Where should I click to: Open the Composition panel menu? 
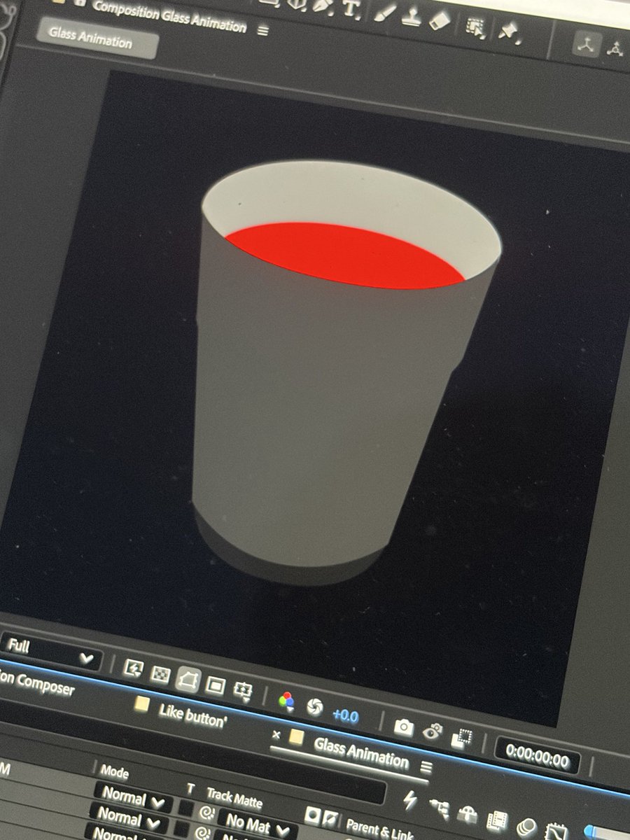tap(263, 31)
